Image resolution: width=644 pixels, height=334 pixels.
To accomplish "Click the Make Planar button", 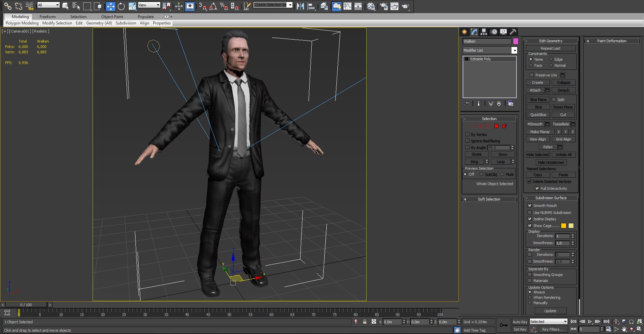I will [540, 132].
